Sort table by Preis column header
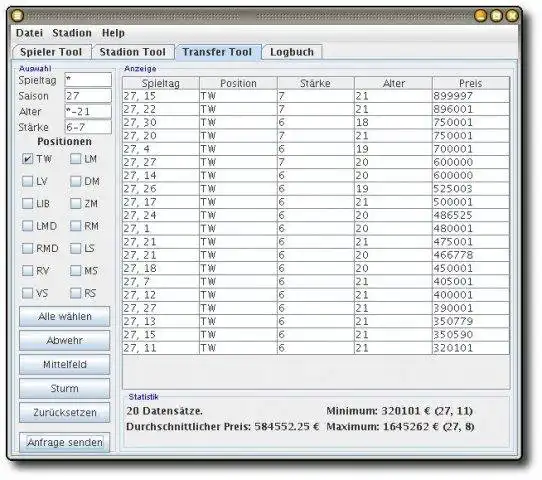 471,83
